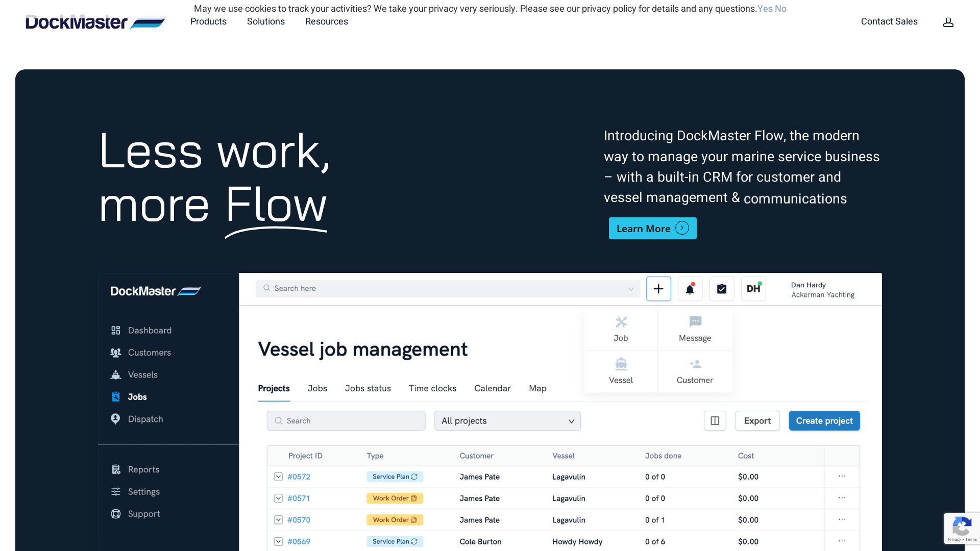The image size is (980, 551).
Task: Click the Customers people icon in the sidebar
Action: click(116, 353)
